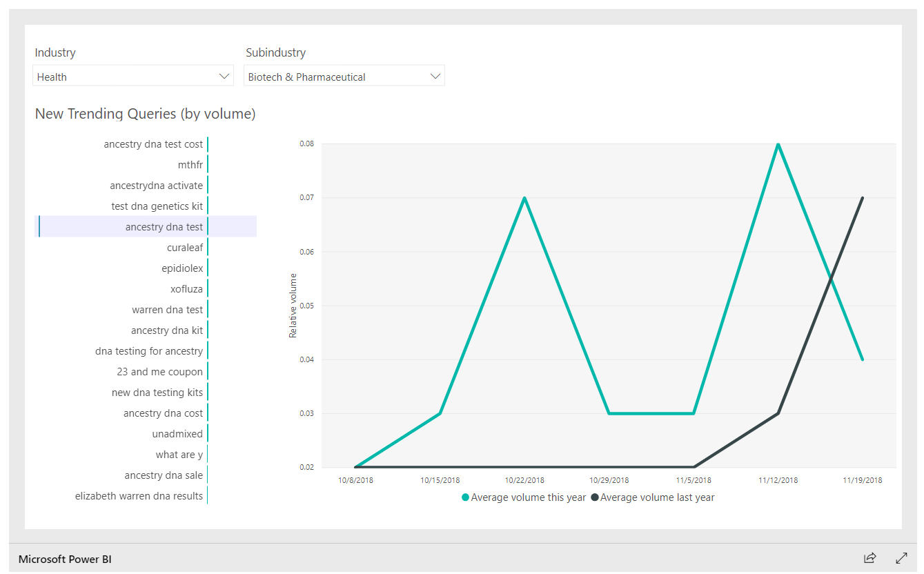924x574 pixels.
Task: Click the dark gray legend color dot
Action: (595, 497)
